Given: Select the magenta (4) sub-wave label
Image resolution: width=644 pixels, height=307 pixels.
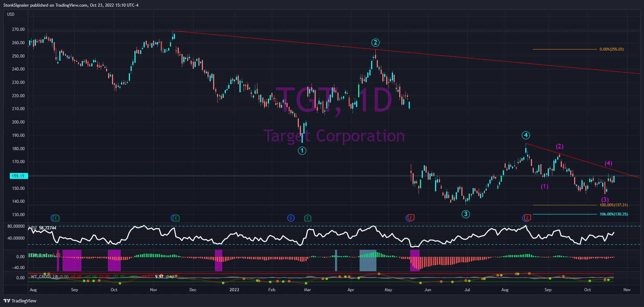Looking at the screenshot, I should tap(609, 163).
